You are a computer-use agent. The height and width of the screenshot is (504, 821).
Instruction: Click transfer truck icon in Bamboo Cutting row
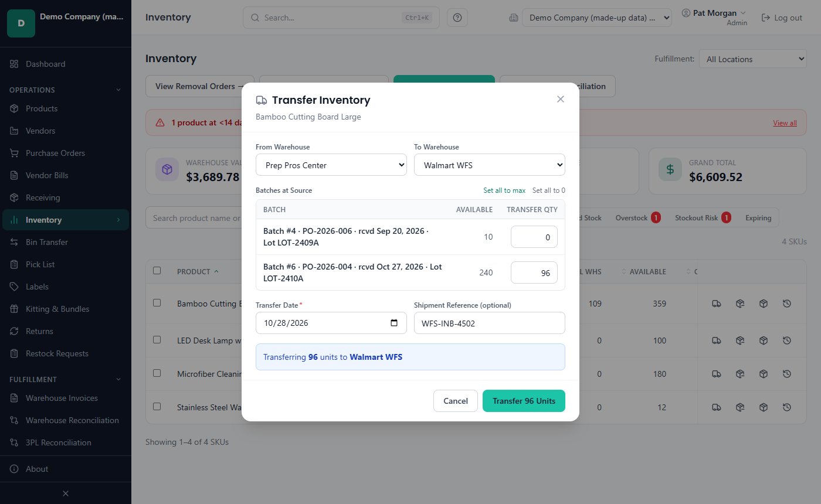[x=717, y=304]
